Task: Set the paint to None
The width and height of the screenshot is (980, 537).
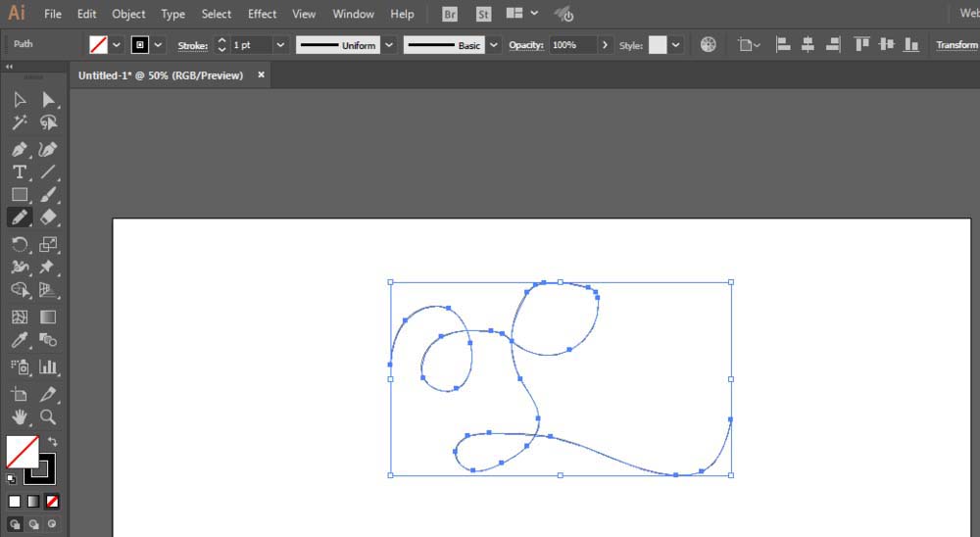Action: pos(53,502)
